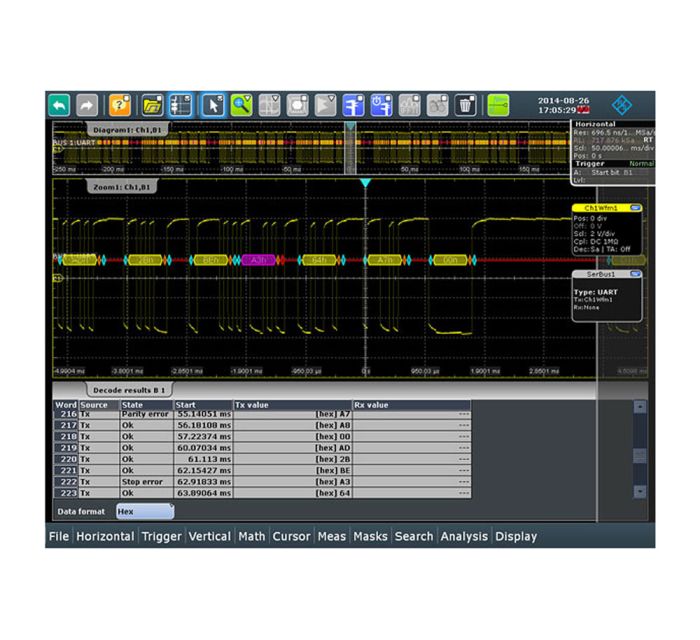Open the Meas menu
The width and height of the screenshot is (700, 640).
pos(332,536)
